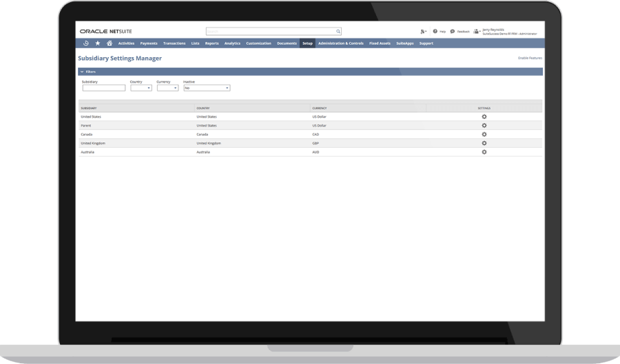620x364 pixels.
Task: Click the GBP currency cell
Action: pos(316,143)
